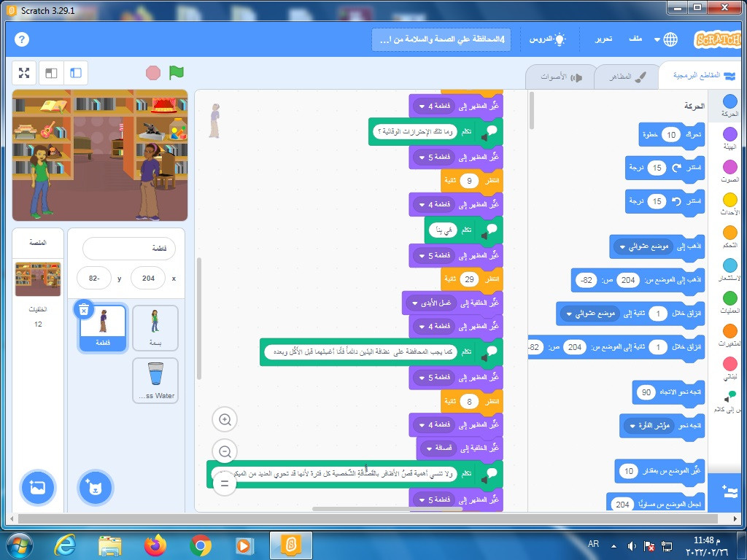Click the 9 seconds wait value
747x560 pixels.
pos(469,181)
